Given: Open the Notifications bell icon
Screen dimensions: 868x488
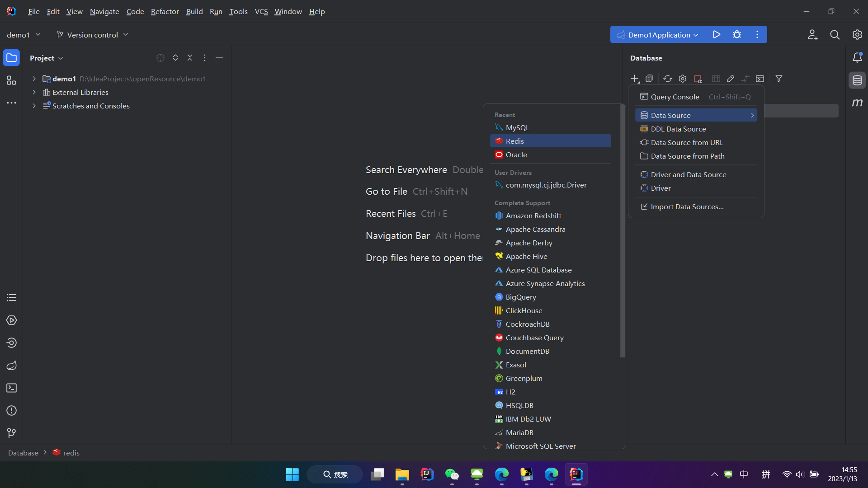Looking at the screenshot, I should (857, 58).
